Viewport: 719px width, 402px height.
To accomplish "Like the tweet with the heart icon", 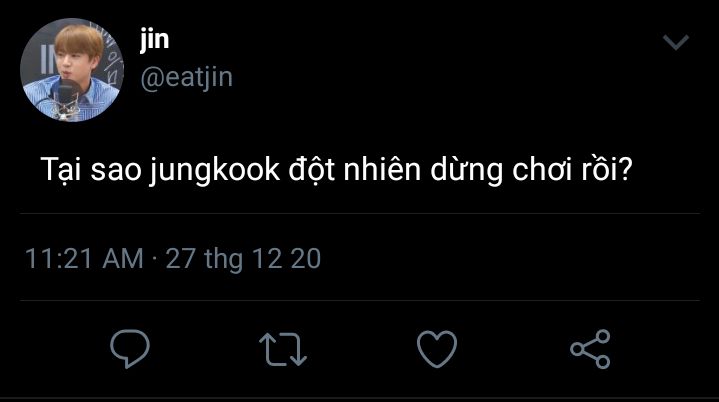I will pos(437,349).
